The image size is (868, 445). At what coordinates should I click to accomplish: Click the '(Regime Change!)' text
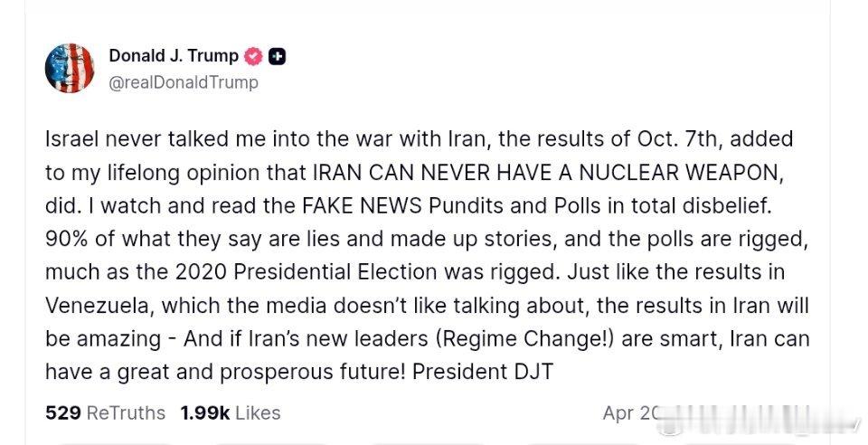[x=525, y=339]
